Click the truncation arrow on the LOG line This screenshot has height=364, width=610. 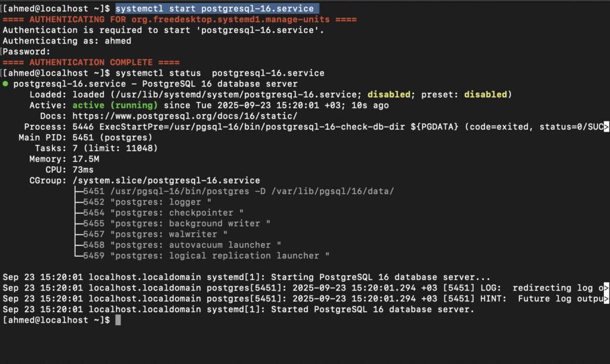(x=606, y=288)
